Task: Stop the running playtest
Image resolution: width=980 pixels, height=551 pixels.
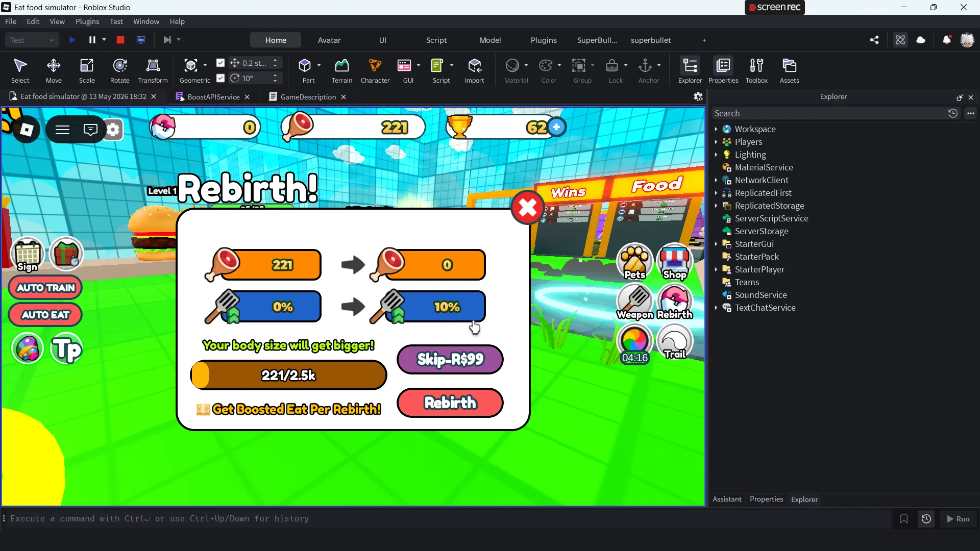Action: click(120, 40)
